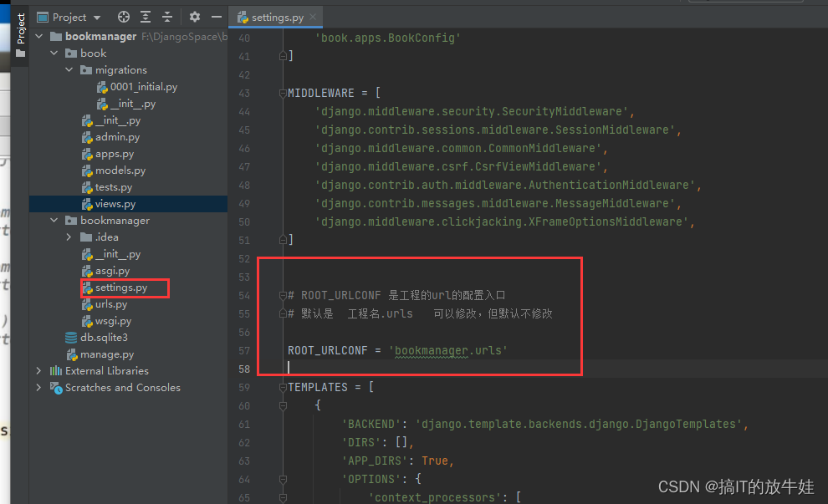The image size is (828, 504).
Task: Open manage.py file
Action: click(107, 354)
